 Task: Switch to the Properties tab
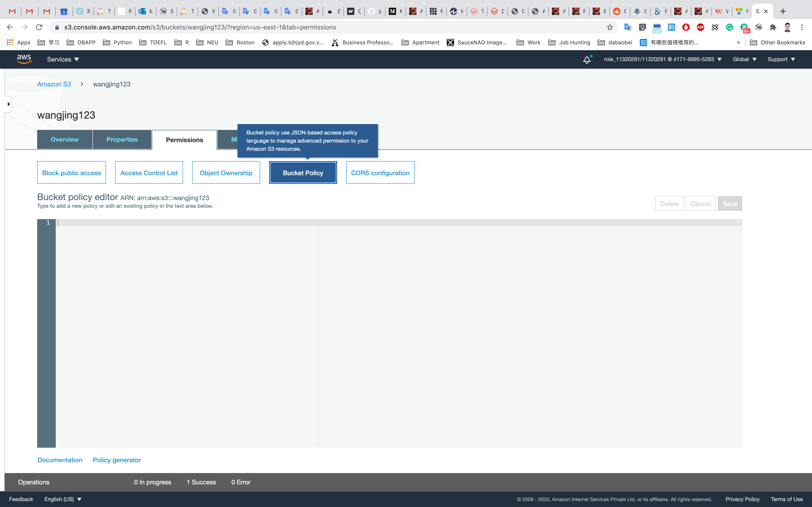point(122,139)
